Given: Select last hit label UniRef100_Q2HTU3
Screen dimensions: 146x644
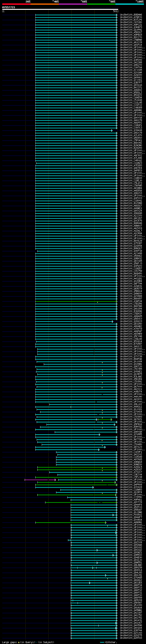Looking at the screenshot, I should pyautogui.click(x=131, y=638).
